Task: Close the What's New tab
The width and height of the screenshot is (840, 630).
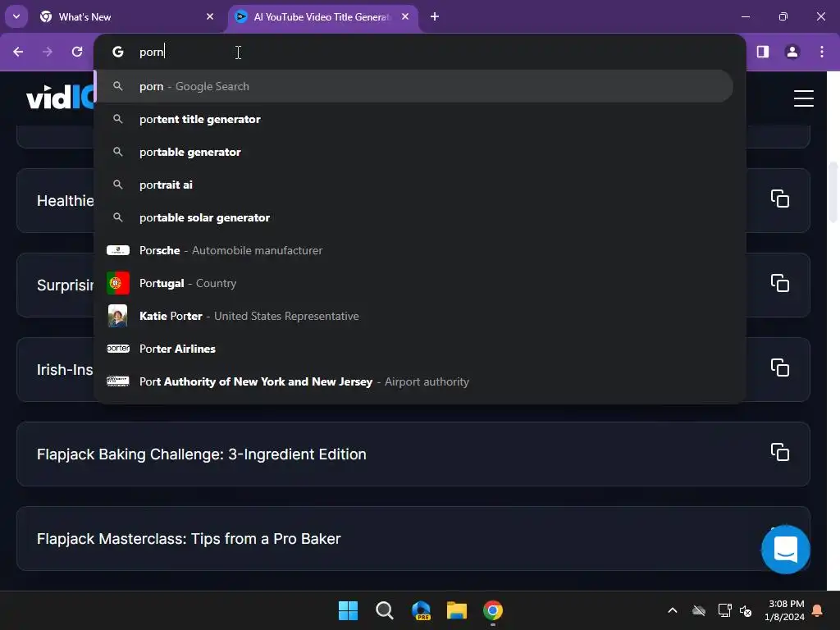Action: tap(210, 16)
